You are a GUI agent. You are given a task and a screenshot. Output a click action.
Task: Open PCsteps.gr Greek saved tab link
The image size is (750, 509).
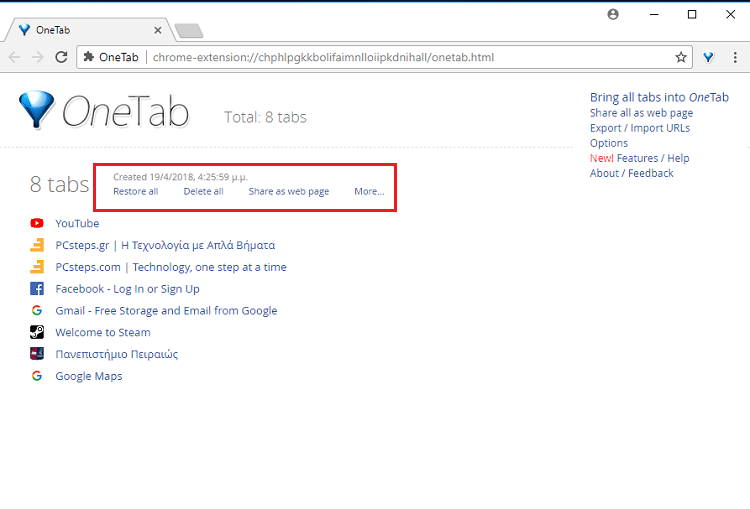tap(165, 245)
